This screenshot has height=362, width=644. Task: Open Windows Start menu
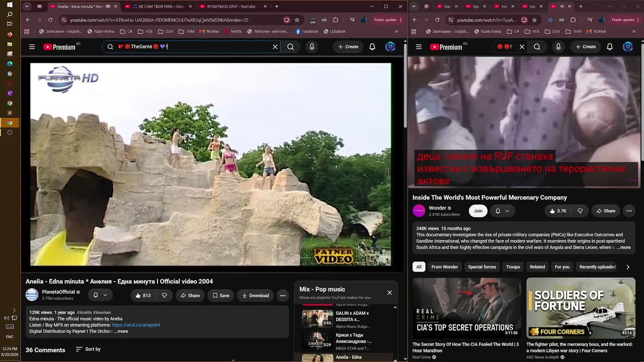tap(10, 5)
